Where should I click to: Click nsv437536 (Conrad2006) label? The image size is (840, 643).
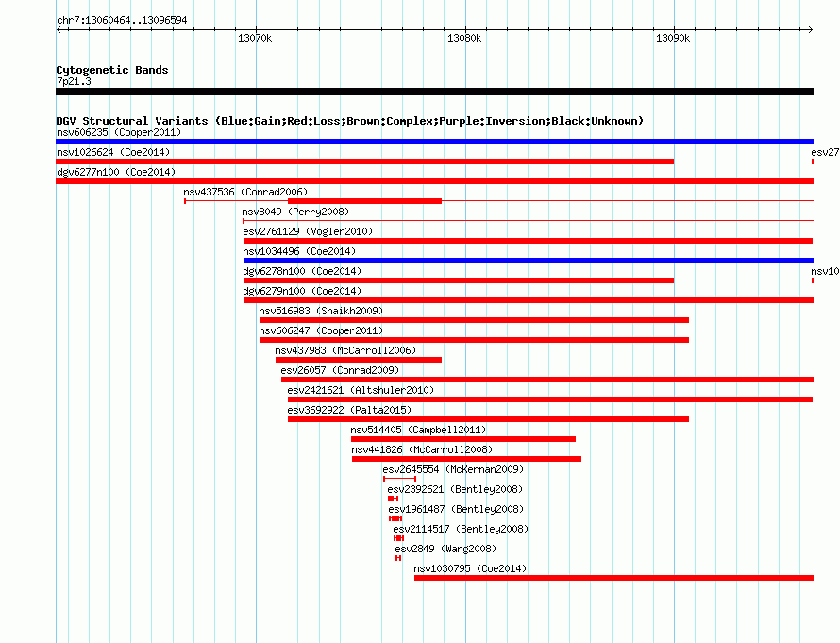[x=245, y=192]
